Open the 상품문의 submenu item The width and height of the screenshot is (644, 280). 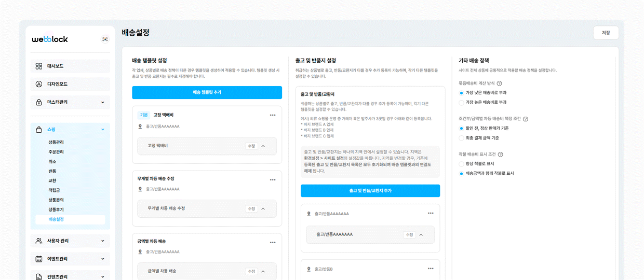click(56, 200)
